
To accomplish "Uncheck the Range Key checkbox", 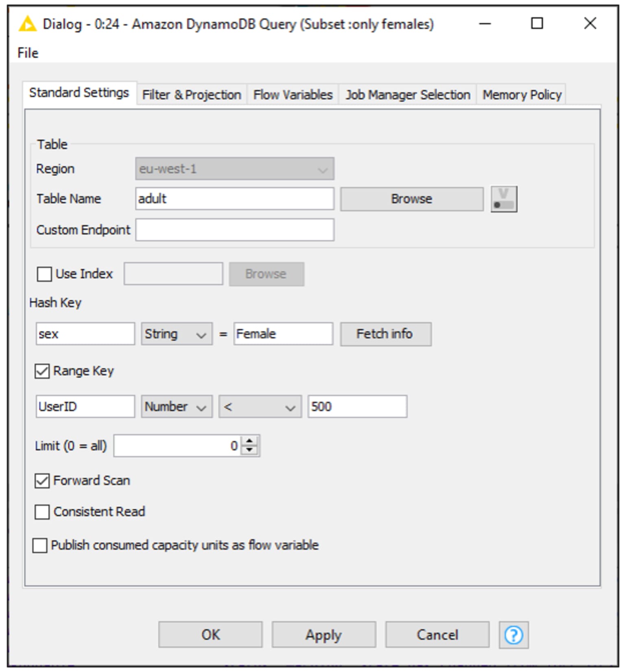I will (x=42, y=371).
